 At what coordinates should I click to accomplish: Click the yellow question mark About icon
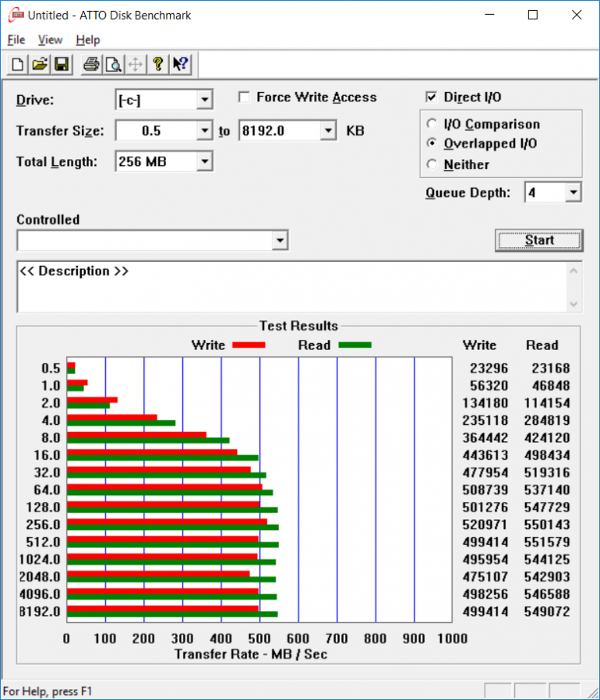(157, 64)
